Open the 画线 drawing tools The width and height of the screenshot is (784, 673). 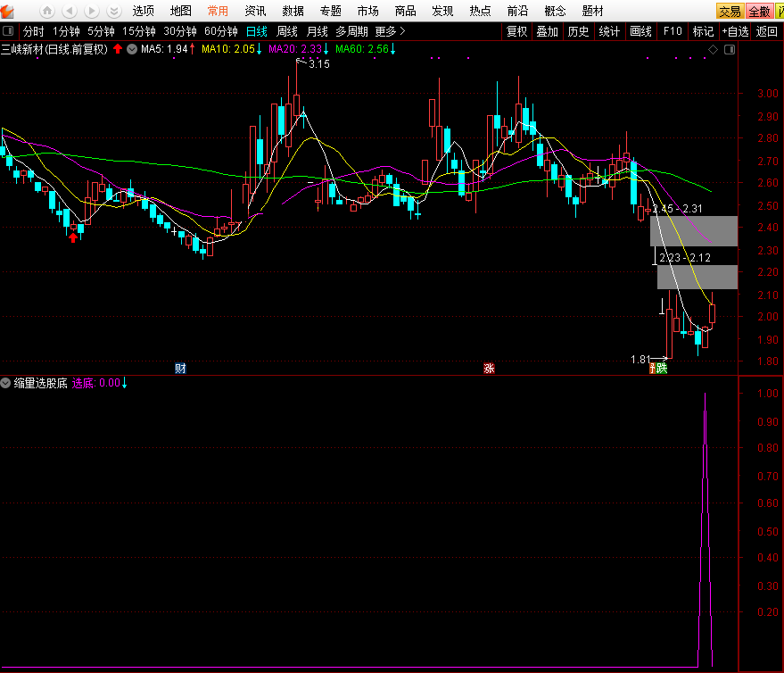click(641, 31)
